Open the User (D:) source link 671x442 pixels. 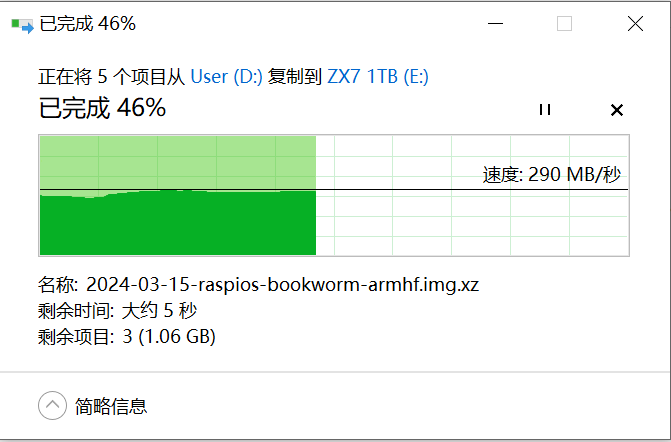226,77
